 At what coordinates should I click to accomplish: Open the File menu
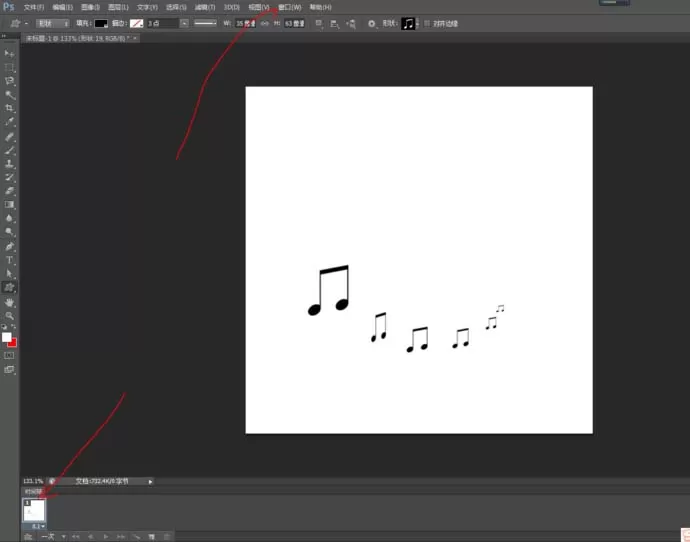click(x=33, y=7)
